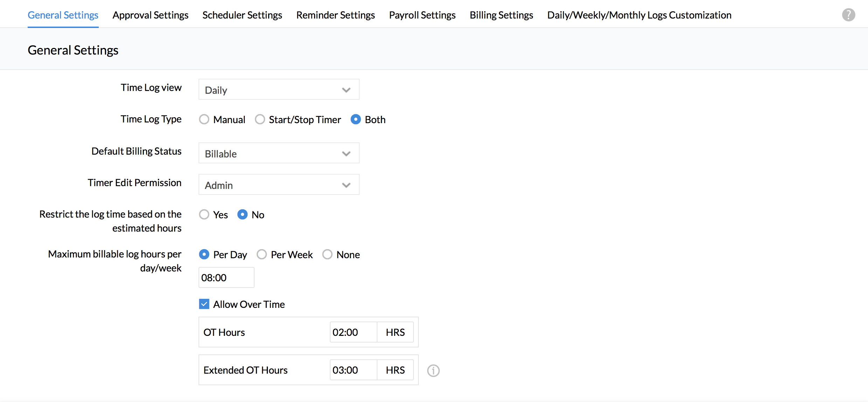The image size is (868, 402).
Task: Select the Manual time log type
Action: coord(204,120)
